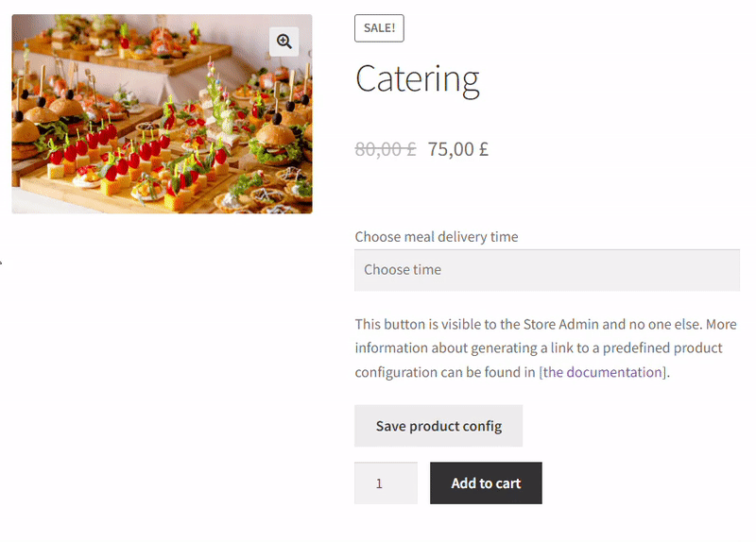Select the crossed-out 80,00 £ price
Viewport: 756px width, 542px height.
tap(386, 149)
